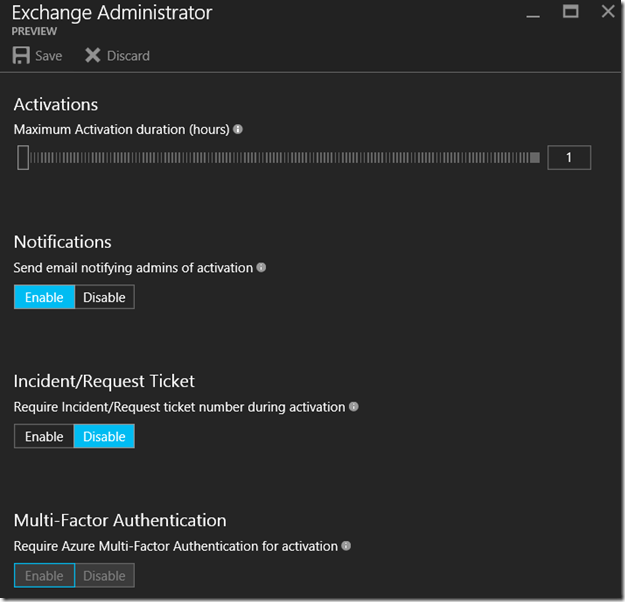Enable the Incident/Request ticket requirement

click(44, 436)
